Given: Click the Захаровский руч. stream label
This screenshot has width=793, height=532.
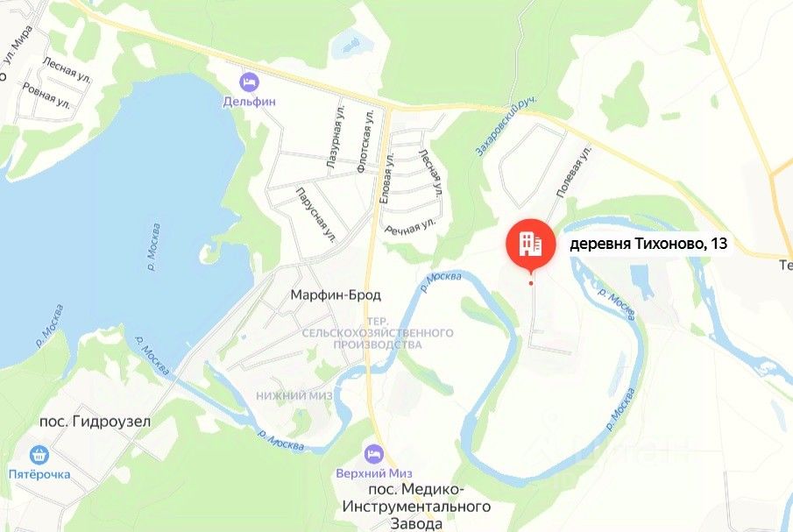Looking at the screenshot, I should click(x=506, y=126).
